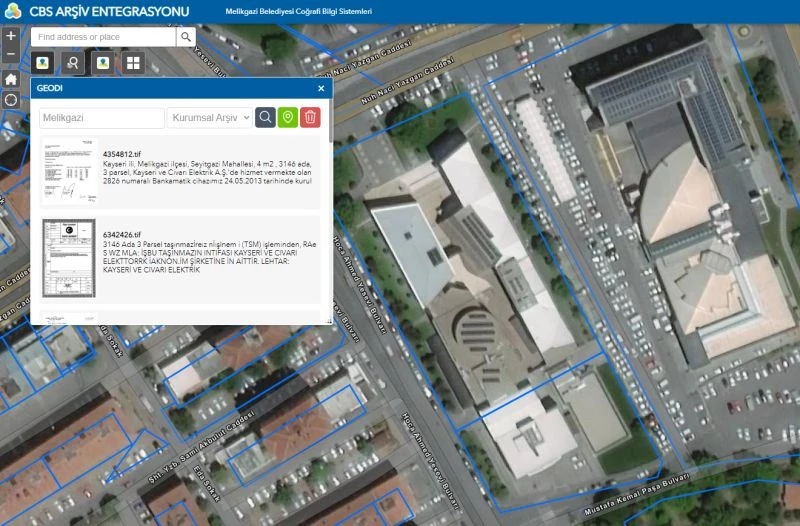800x526 pixels.
Task: Clear results with the red trash button
Action: click(310, 118)
